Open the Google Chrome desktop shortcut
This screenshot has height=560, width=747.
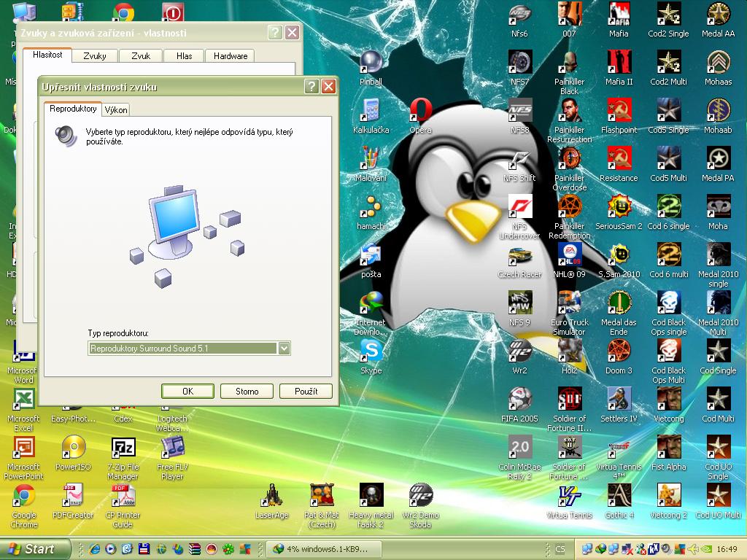coord(24,497)
